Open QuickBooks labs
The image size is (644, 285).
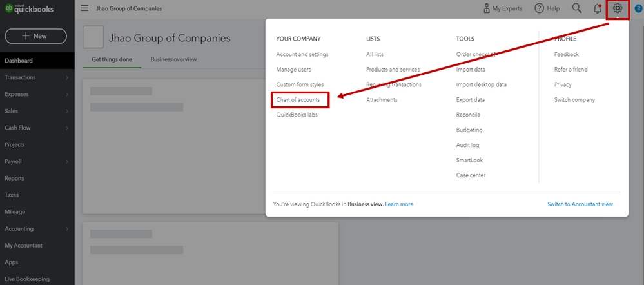[297, 115]
